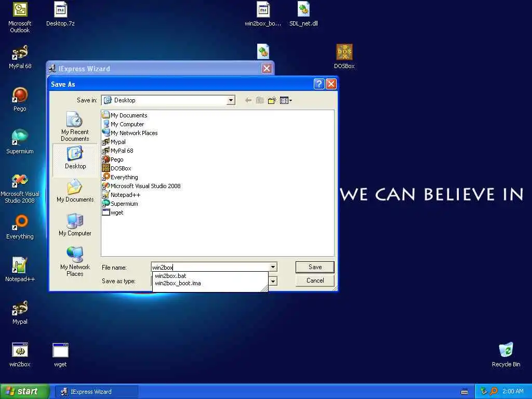
Task: Open DOSBox desktop shortcut
Action: (x=344, y=57)
